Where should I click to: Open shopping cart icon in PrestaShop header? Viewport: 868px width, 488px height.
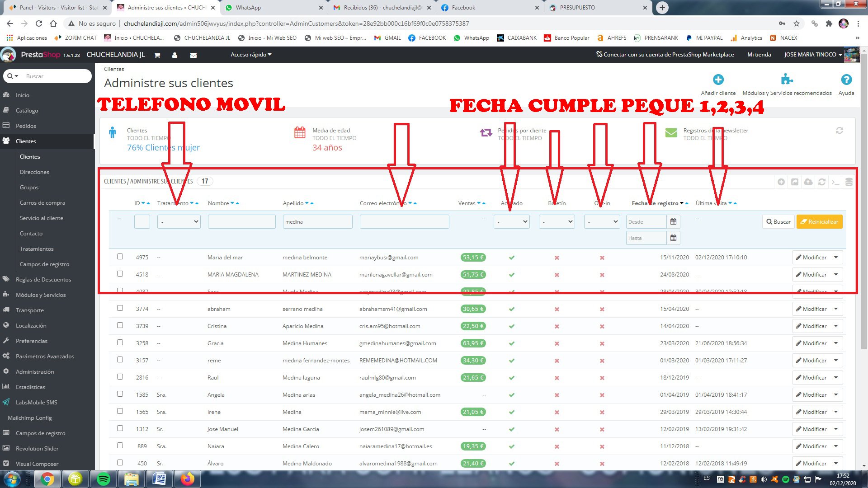click(x=157, y=55)
